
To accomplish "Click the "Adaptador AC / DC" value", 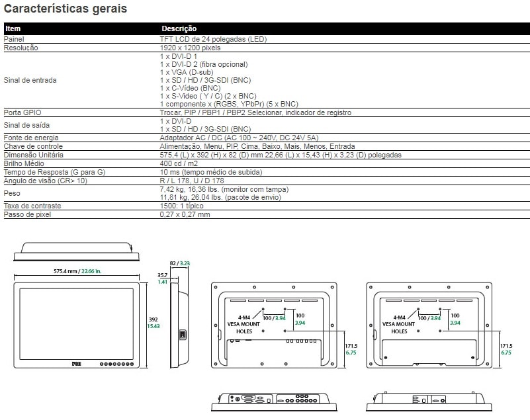I will [239, 138].
